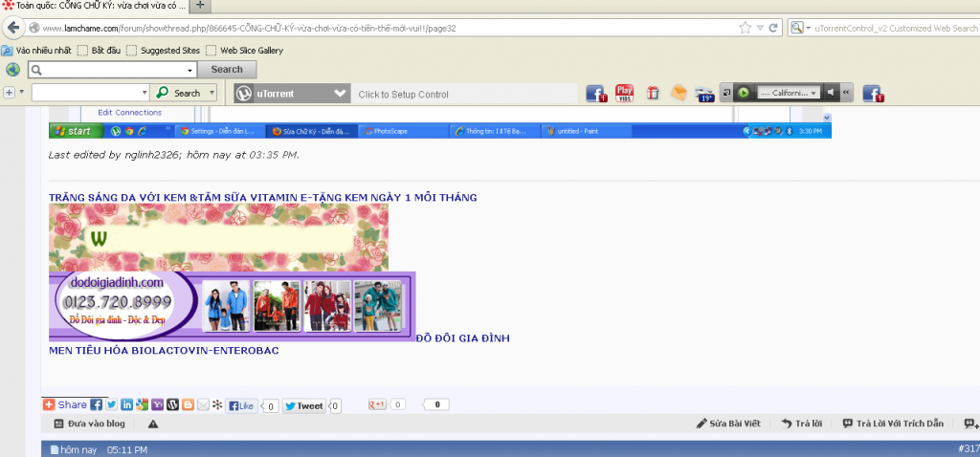Mute the toolbar radio speaker
The width and height of the screenshot is (980, 457).
[x=831, y=93]
